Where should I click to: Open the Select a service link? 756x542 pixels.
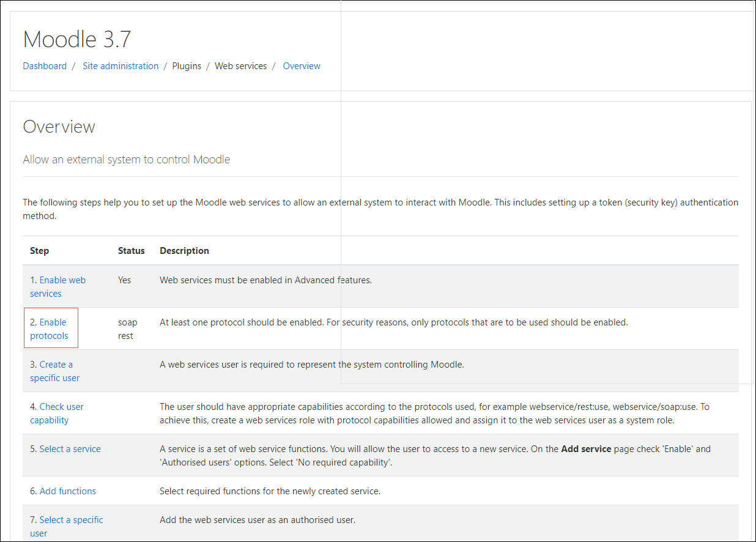coord(70,449)
